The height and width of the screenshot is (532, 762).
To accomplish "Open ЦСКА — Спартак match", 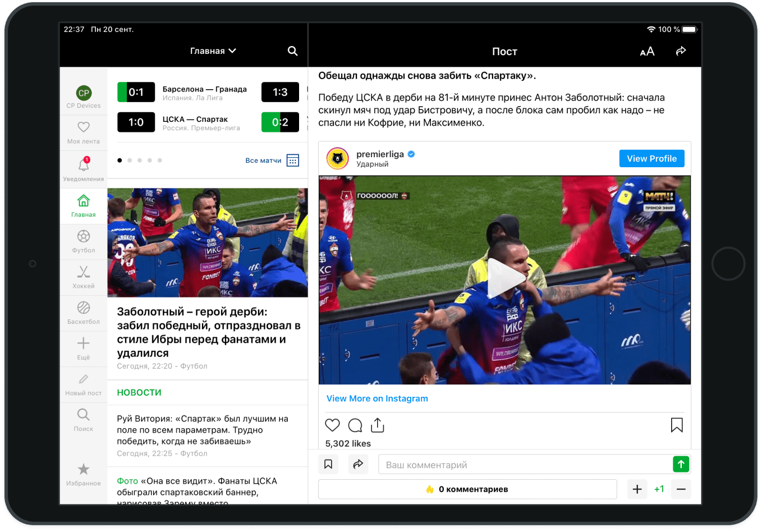I will coord(201,123).
